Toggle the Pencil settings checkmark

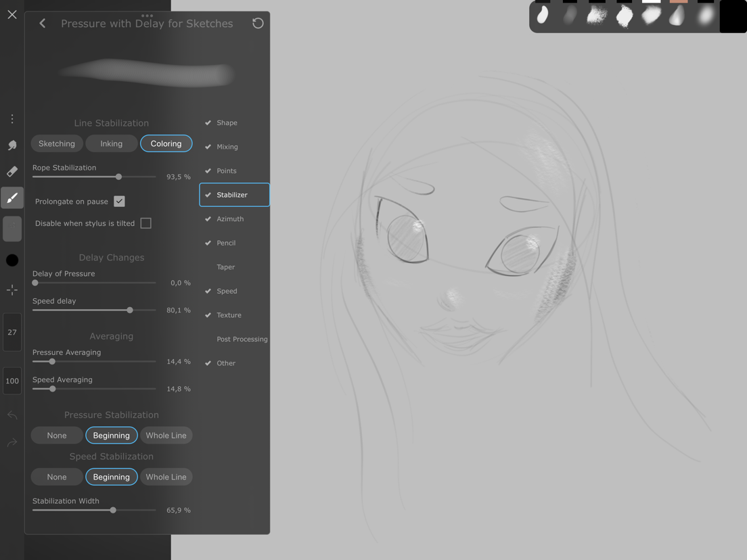[x=208, y=243]
